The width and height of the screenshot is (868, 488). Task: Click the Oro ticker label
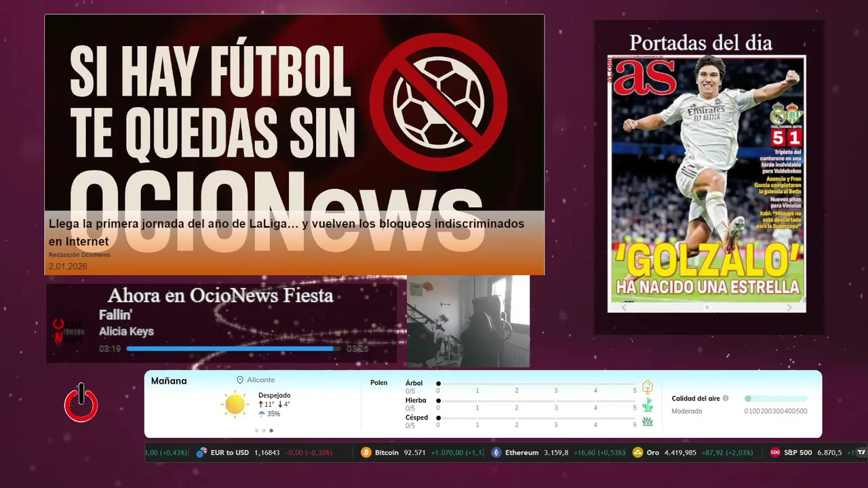(x=653, y=453)
